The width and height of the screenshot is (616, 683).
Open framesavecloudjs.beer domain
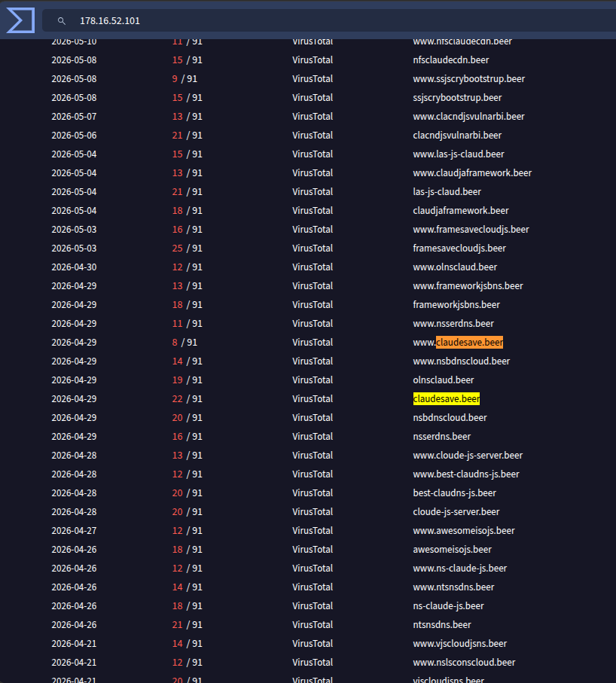click(459, 248)
